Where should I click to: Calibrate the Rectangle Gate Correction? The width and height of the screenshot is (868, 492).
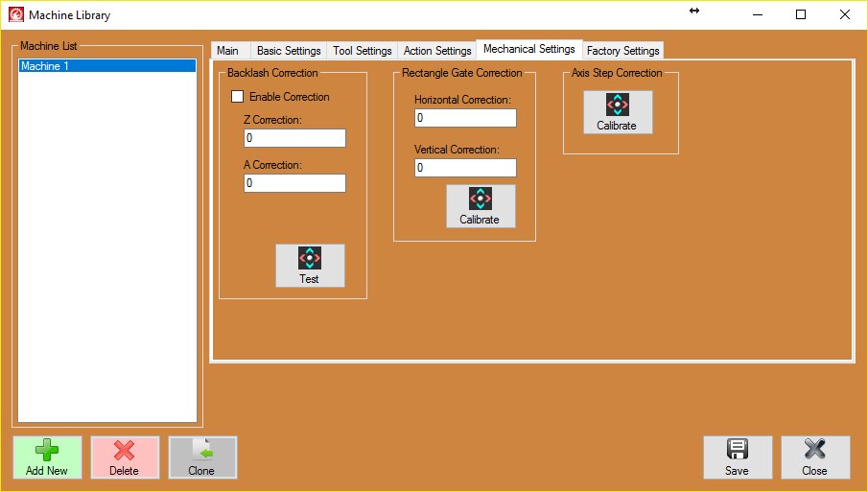point(480,206)
